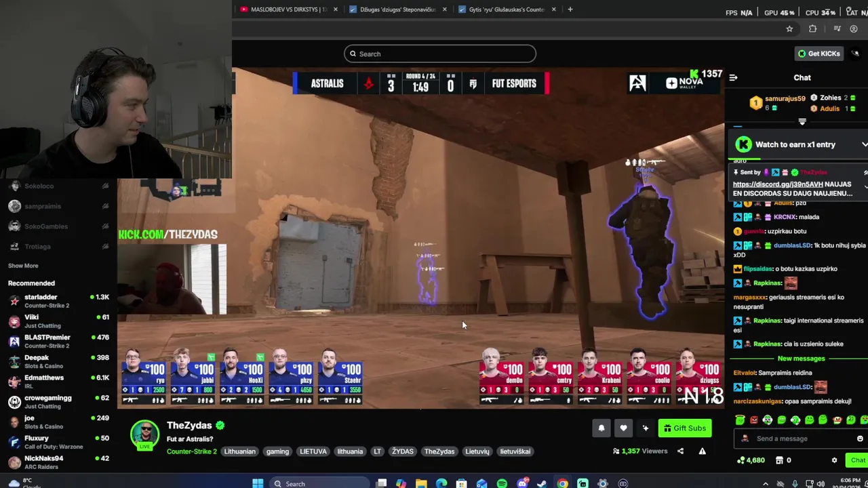Viewport: 868px width, 488px height.
Task: Click the taskbar microphone icon
Action: (x=794, y=484)
